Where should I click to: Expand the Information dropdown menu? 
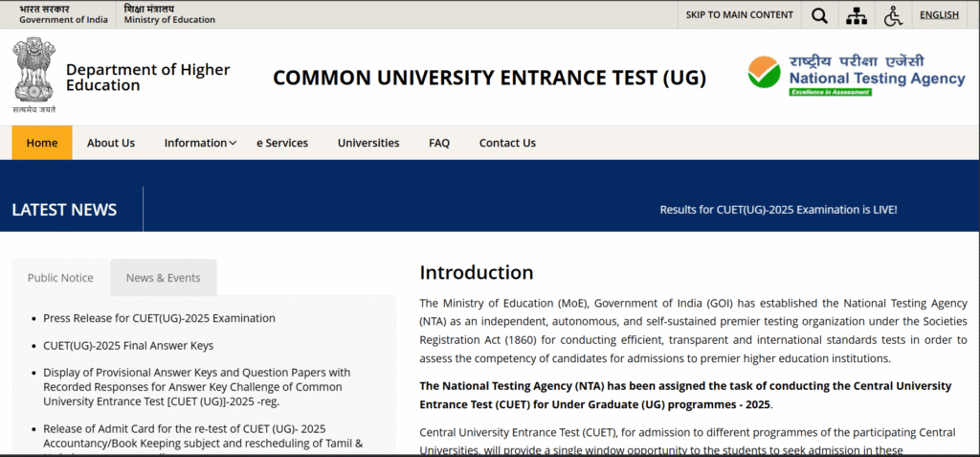[200, 143]
